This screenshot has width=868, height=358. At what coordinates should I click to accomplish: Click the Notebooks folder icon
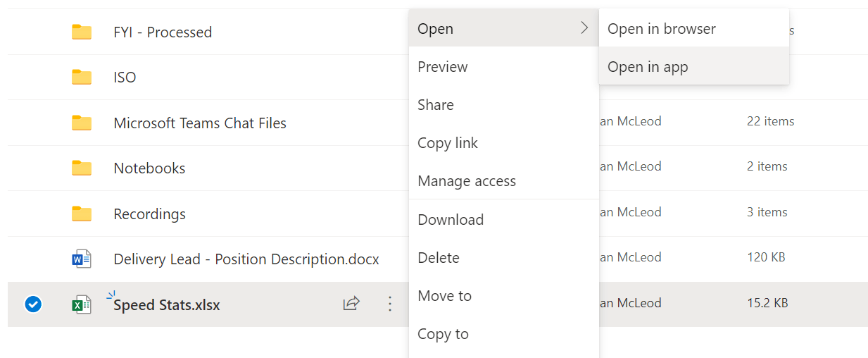[82, 168]
